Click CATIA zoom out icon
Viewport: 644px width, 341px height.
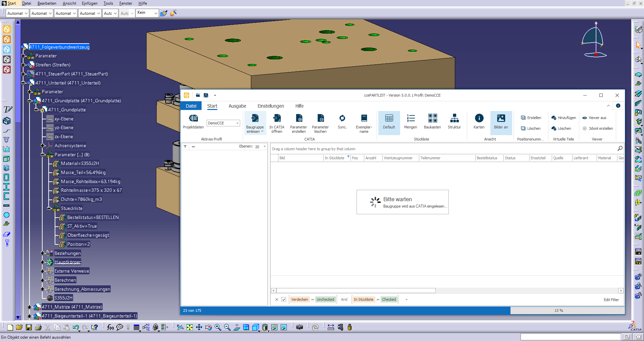pyautogui.click(x=227, y=327)
